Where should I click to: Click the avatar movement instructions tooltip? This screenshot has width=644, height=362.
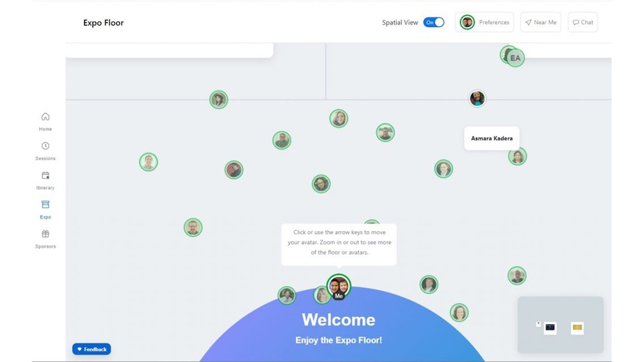coord(339,243)
